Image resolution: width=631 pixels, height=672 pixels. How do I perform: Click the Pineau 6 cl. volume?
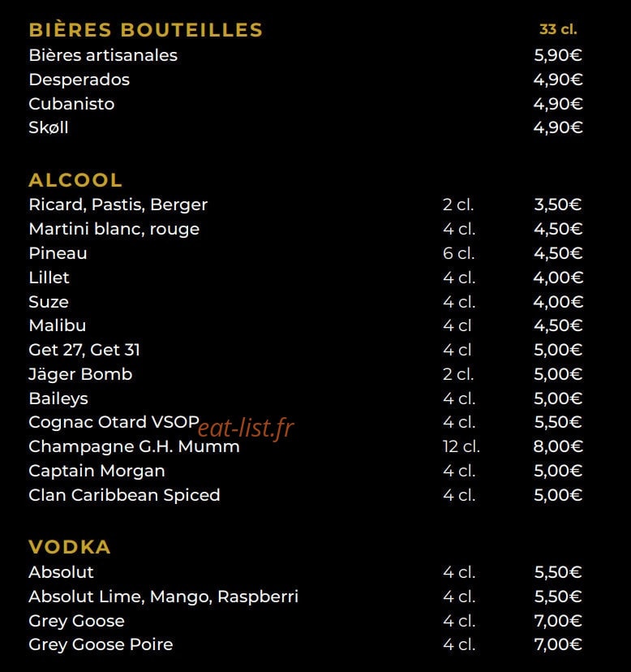[458, 253]
